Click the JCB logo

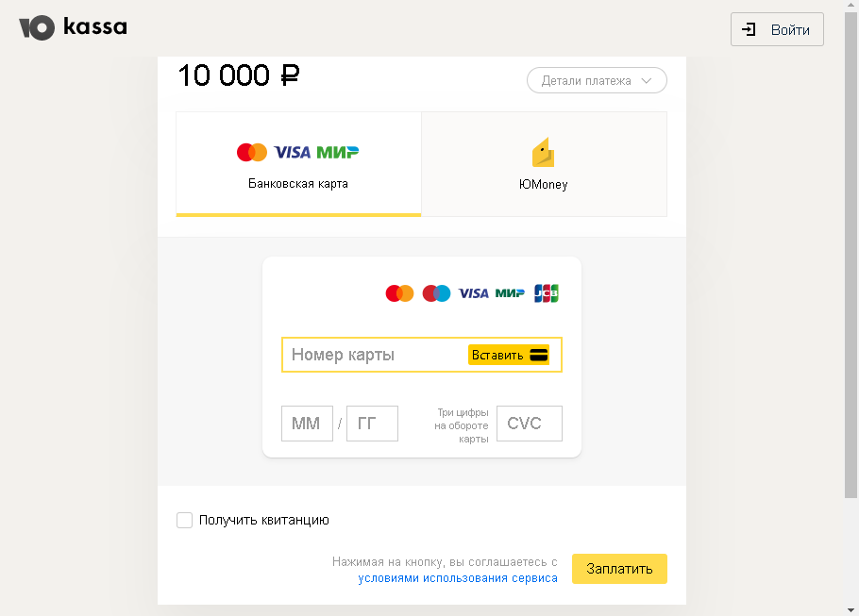pos(547,293)
